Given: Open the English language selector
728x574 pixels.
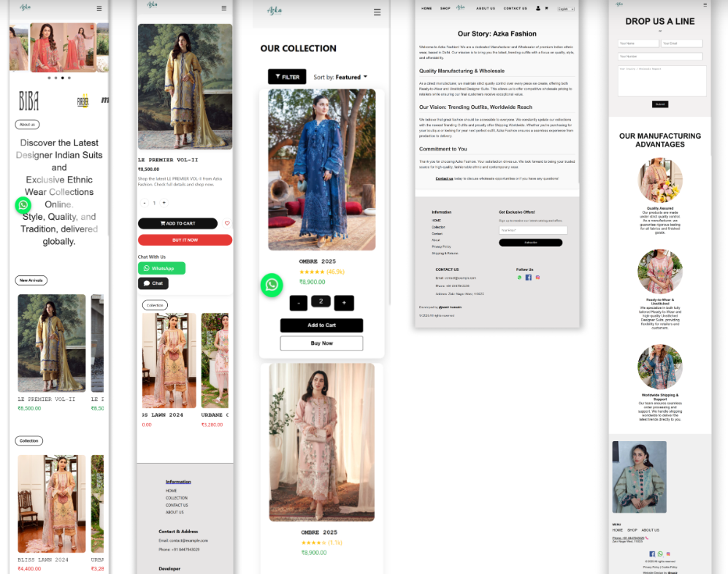Looking at the screenshot, I should coord(566,9).
